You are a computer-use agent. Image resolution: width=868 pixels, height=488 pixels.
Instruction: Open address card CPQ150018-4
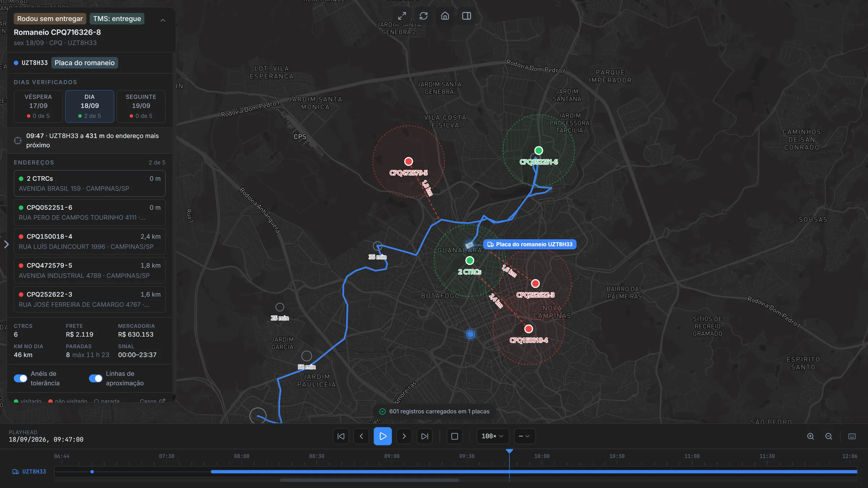(x=90, y=241)
